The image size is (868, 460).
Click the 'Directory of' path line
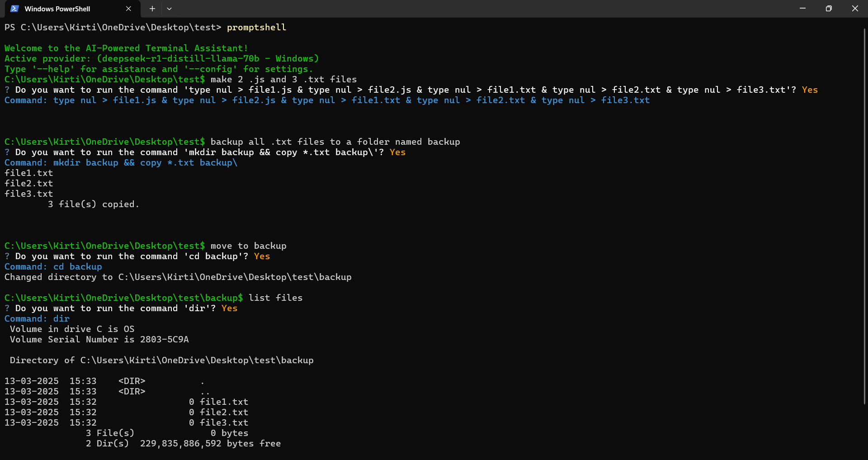161,360
